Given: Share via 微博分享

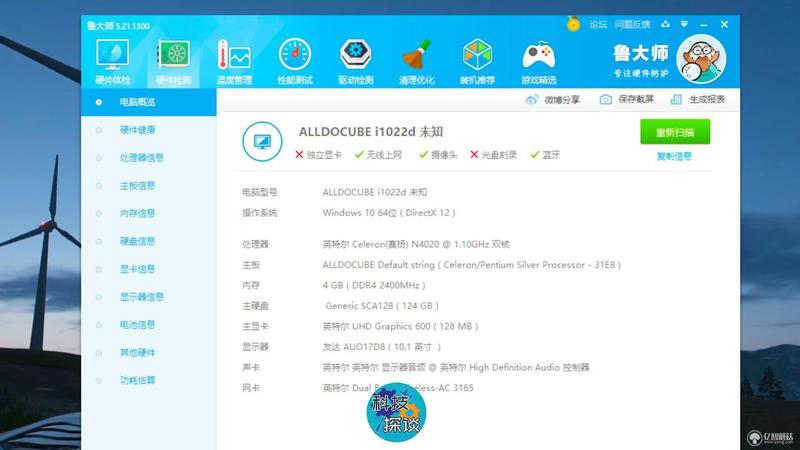Looking at the screenshot, I should (553, 99).
